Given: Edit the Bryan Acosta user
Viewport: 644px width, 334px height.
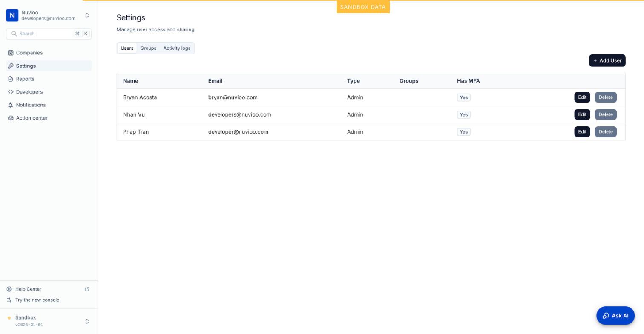Looking at the screenshot, I should (582, 97).
